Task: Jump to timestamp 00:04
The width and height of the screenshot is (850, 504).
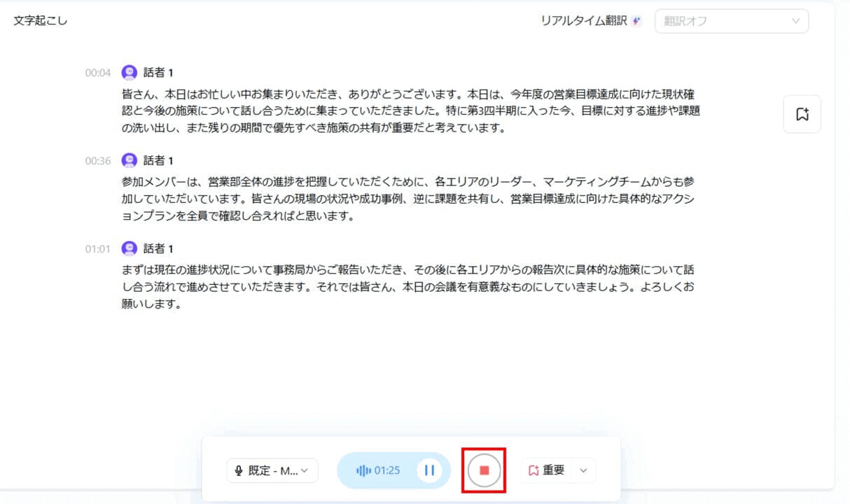Action: coord(98,72)
